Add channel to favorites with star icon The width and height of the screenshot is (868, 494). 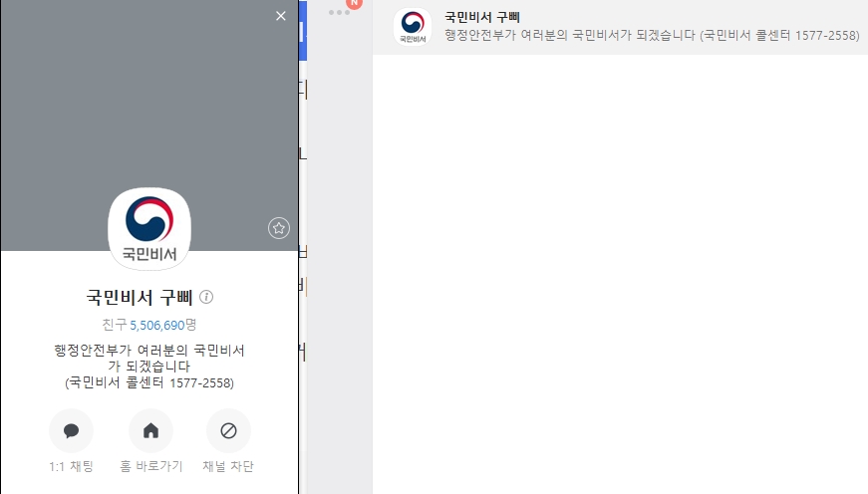pyautogui.click(x=279, y=228)
